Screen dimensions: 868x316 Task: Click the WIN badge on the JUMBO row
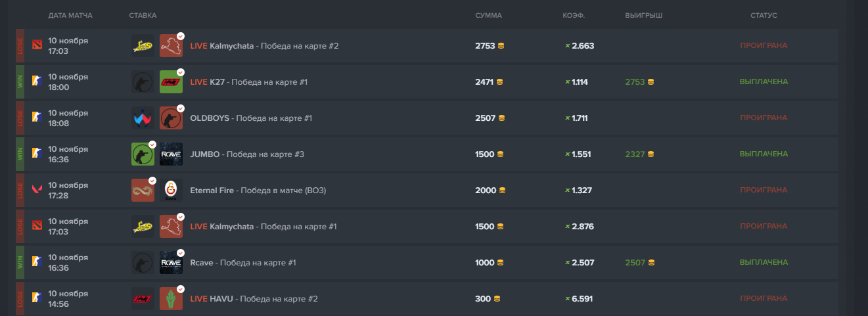20,154
